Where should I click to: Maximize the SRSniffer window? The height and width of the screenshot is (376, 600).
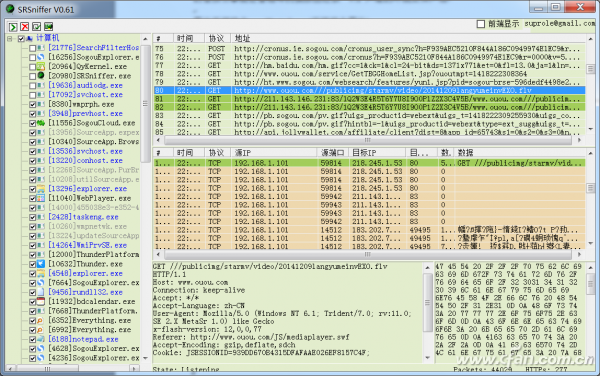[555, 7]
